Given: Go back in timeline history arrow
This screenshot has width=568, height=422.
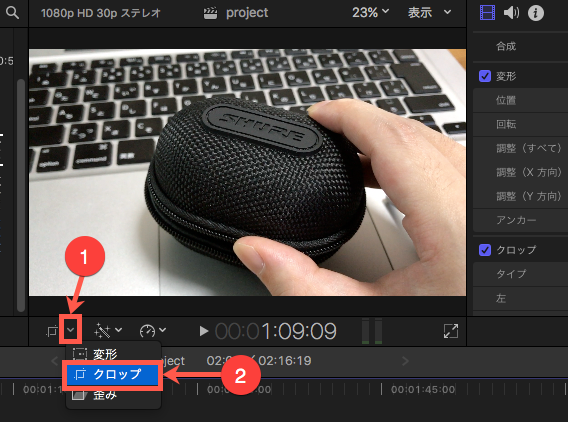Looking at the screenshot, I should click(x=54, y=361).
